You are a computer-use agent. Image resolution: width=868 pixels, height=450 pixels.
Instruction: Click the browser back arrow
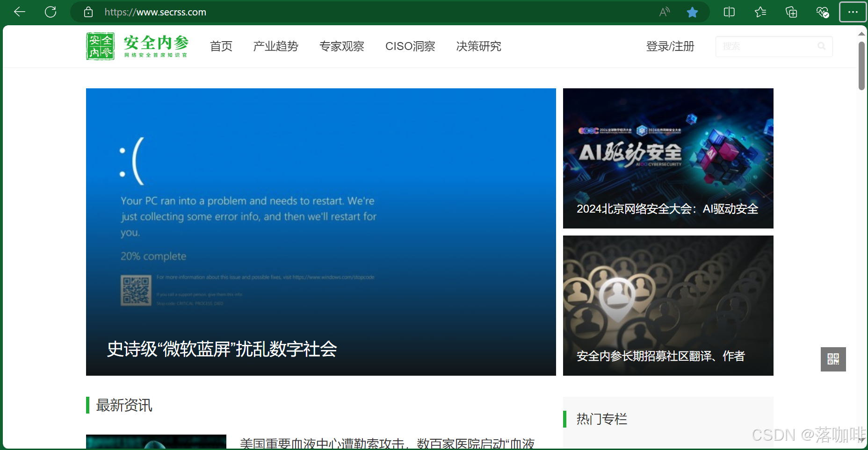[20, 12]
